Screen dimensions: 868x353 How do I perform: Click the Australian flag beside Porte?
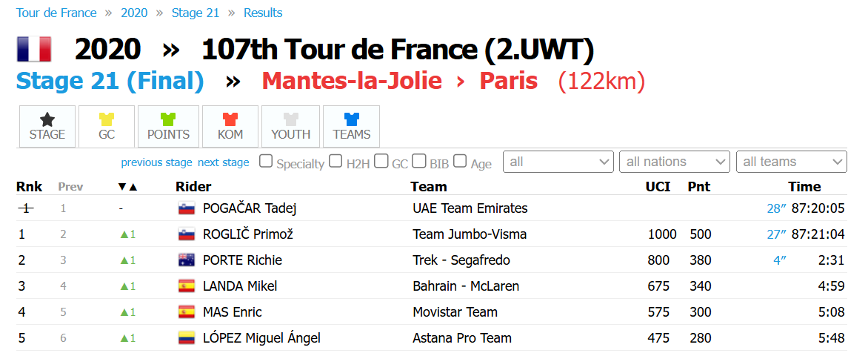[185, 260]
